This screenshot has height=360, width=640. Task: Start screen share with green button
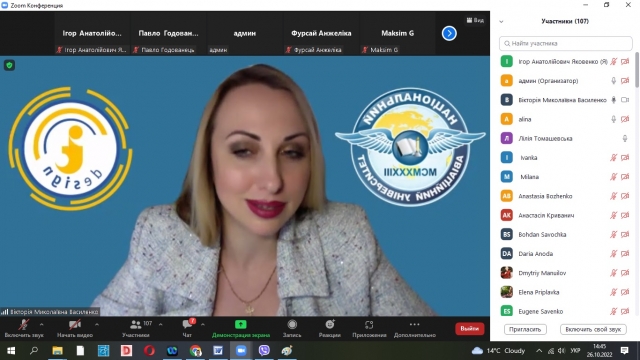point(241,328)
